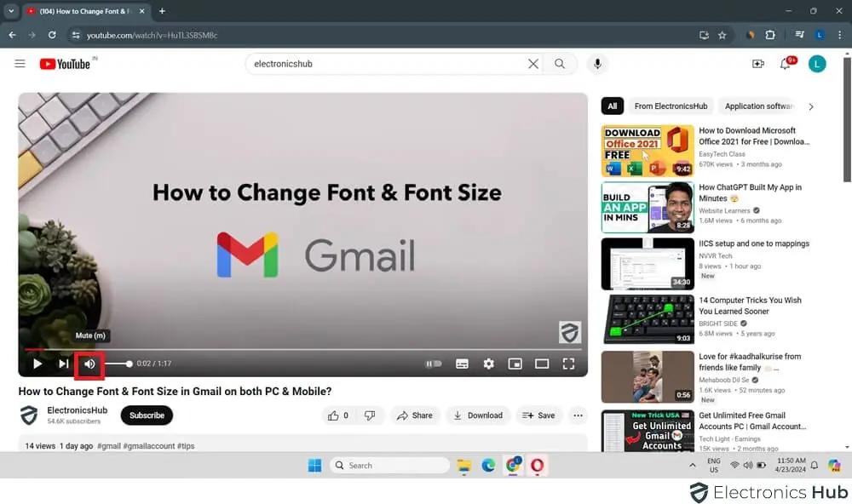Go to the YouTube home logo
Image resolution: width=852 pixels, height=504 pixels.
(66, 64)
